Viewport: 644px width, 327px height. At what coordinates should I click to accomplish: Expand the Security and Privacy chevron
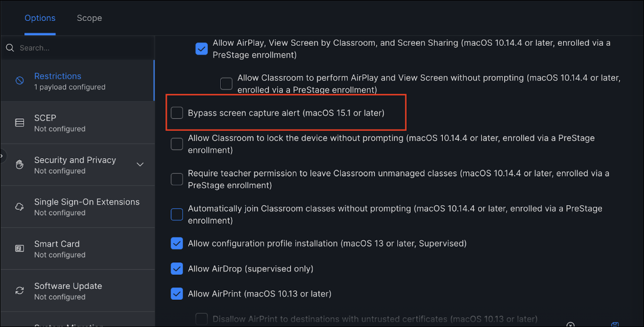[x=140, y=165]
